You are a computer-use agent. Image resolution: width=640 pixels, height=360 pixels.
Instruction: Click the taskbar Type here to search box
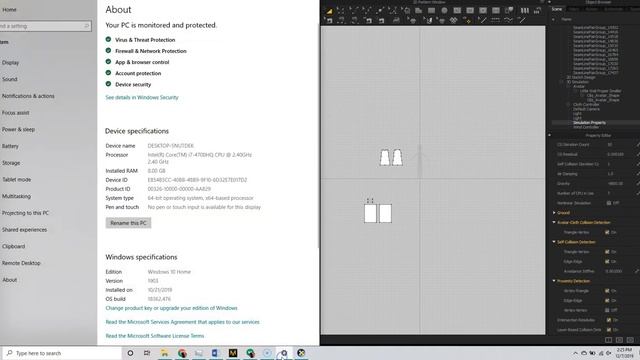point(62,353)
